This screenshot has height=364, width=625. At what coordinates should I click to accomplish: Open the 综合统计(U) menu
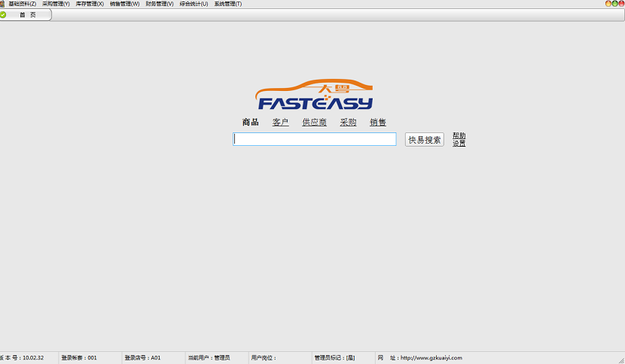pos(194,4)
